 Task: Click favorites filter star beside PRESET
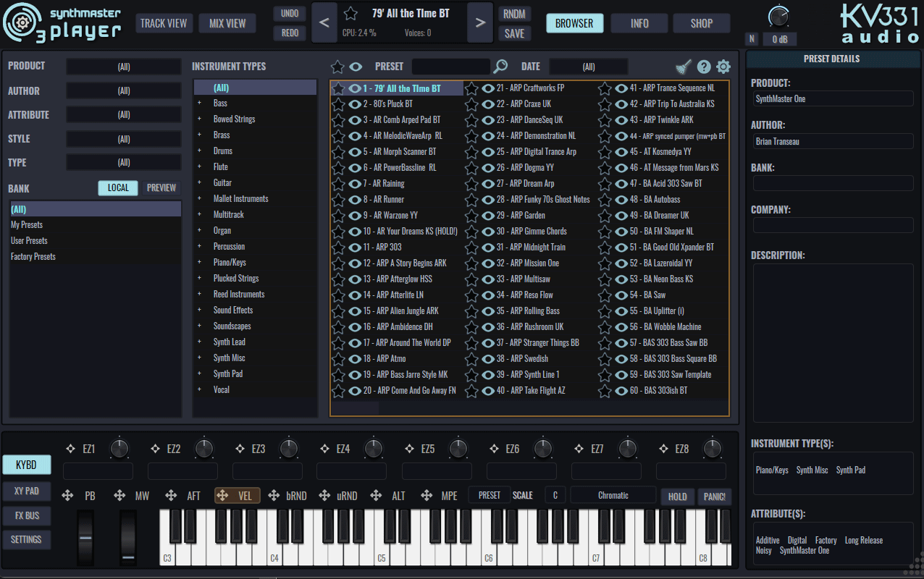[337, 67]
